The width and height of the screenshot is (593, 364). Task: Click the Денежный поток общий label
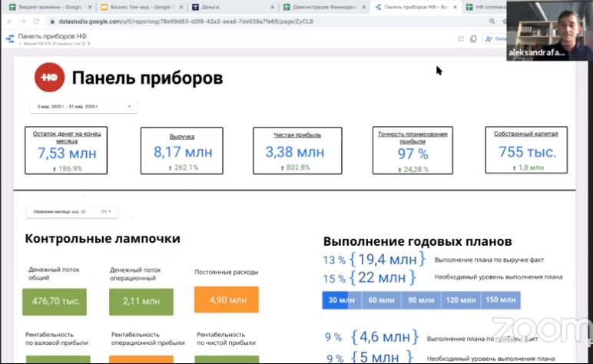pos(54,273)
